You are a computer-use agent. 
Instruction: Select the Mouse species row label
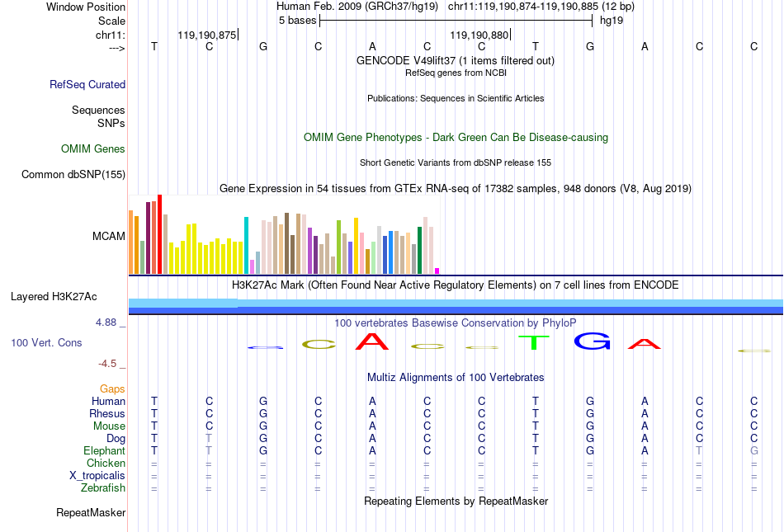[109, 426]
